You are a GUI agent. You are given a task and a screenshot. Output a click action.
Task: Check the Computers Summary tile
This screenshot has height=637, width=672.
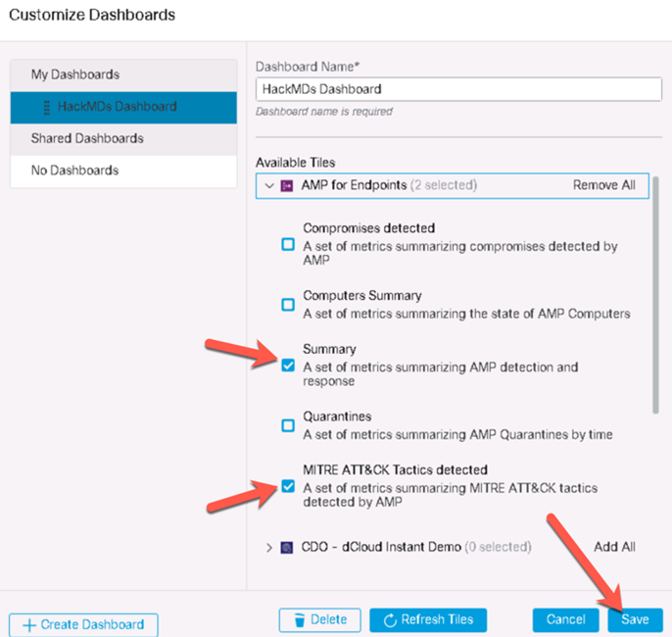click(288, 305)
